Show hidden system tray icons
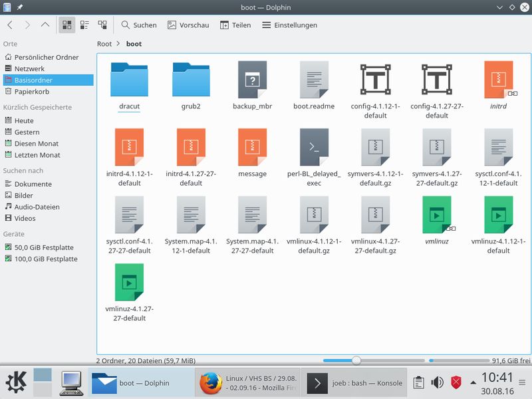This screenshot has height=399, width=532. pos(473,383)
